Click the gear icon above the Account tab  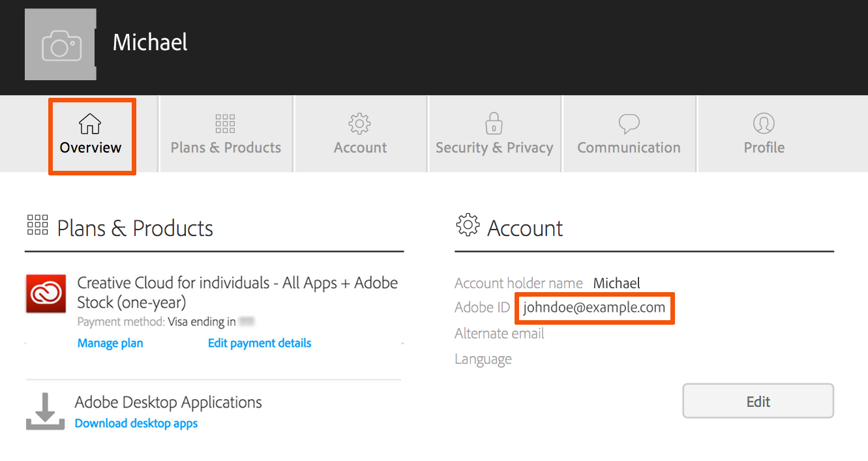point(359,123)
